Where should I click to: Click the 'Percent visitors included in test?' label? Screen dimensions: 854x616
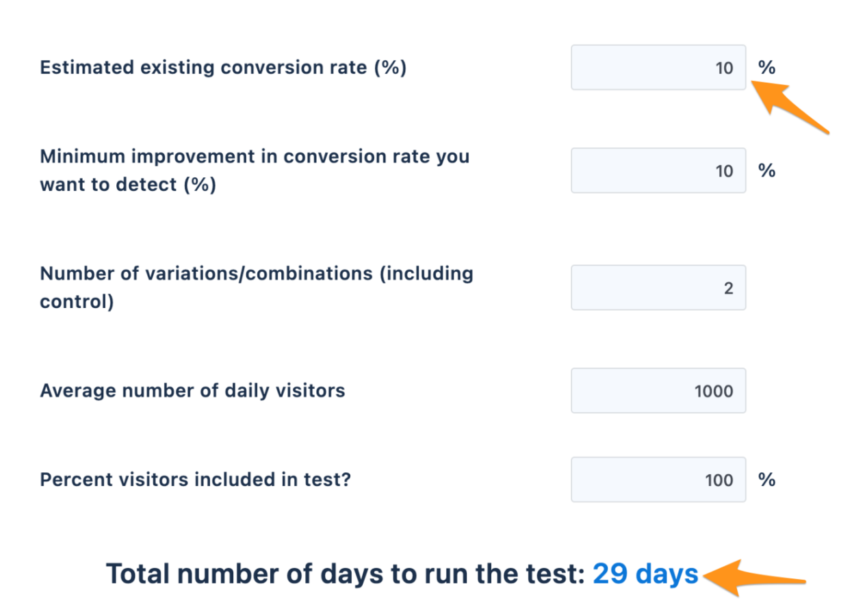point(195,480)
